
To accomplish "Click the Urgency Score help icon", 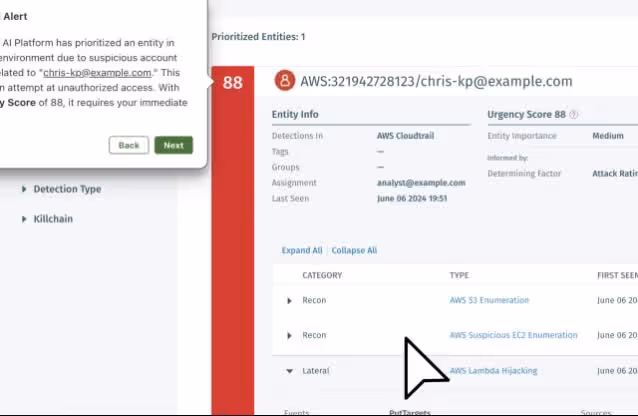I will 573,115.
